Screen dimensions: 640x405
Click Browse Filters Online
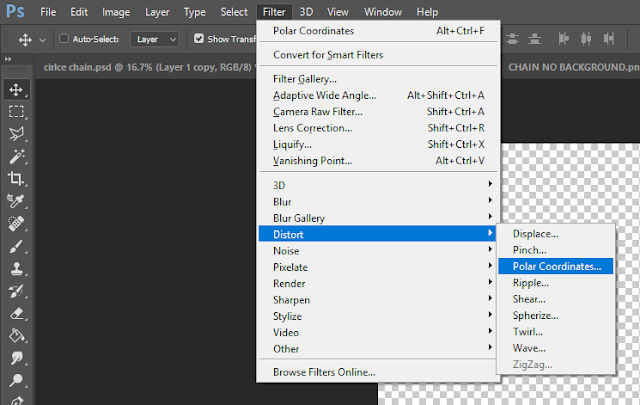coord(378,372)
